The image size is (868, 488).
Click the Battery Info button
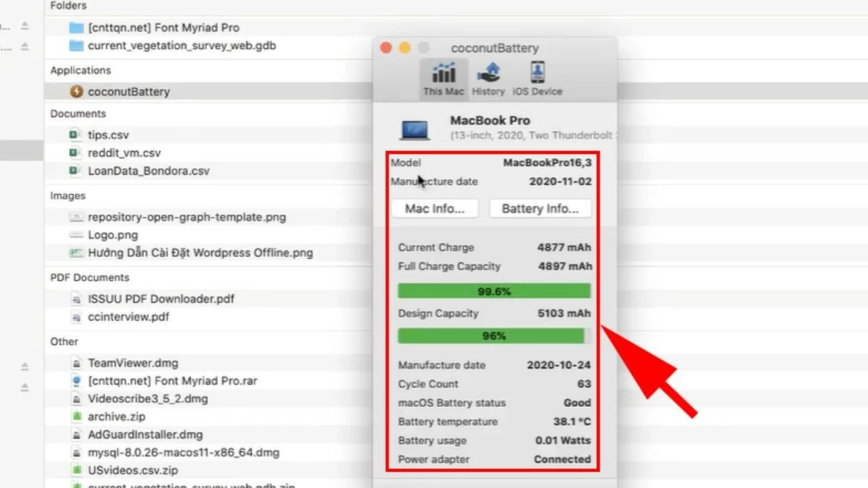pyautogui.click(x=540, y=208)
